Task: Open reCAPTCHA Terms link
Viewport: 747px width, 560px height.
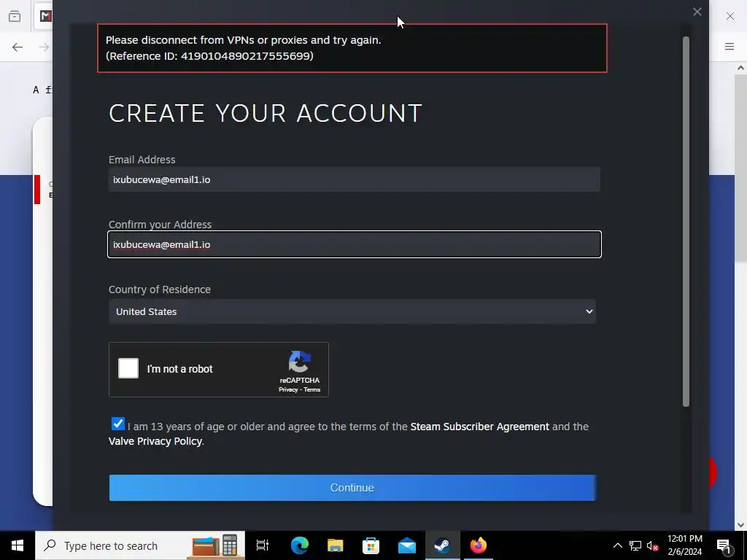Action: click(312, 389)
